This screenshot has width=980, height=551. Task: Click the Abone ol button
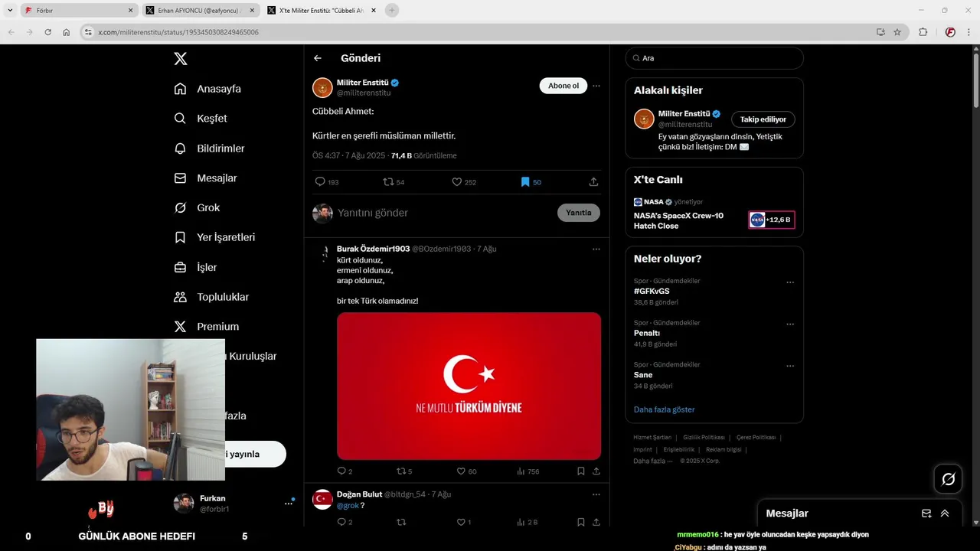[563, 86]
